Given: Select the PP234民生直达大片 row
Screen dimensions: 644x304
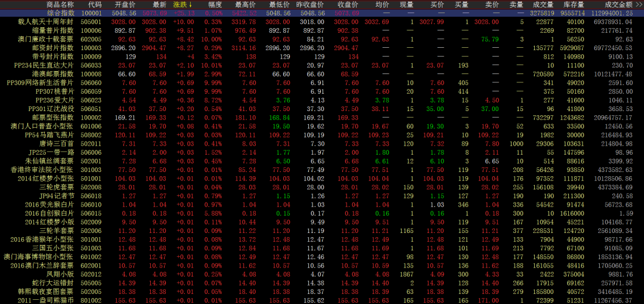Looking at the screenshot, I should coord(322,65).
